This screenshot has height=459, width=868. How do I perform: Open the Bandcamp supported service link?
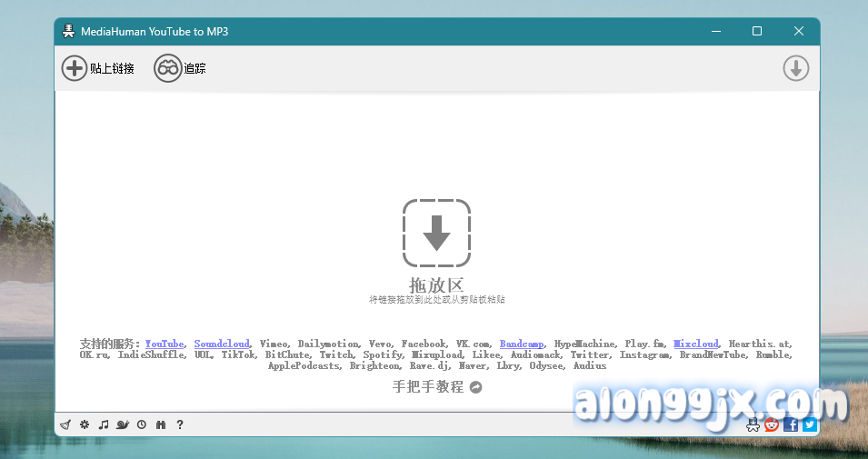(x=522, y=344)
